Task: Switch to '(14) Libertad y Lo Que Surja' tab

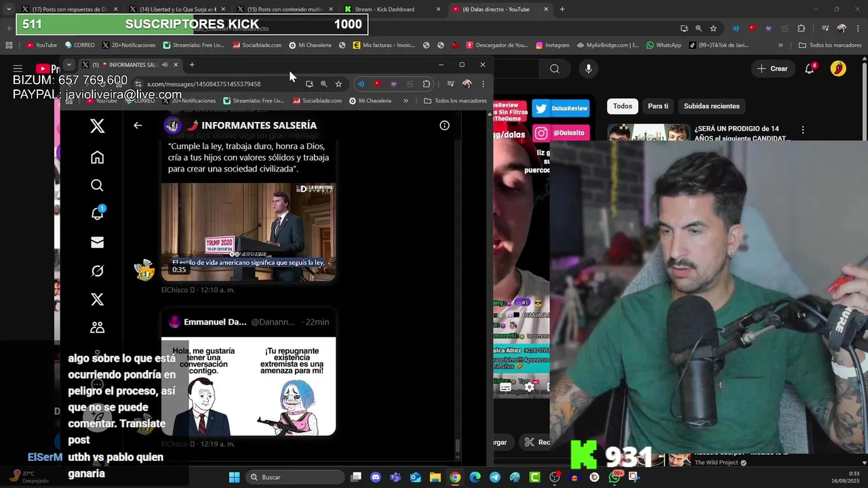Action: tap(178, 9)
